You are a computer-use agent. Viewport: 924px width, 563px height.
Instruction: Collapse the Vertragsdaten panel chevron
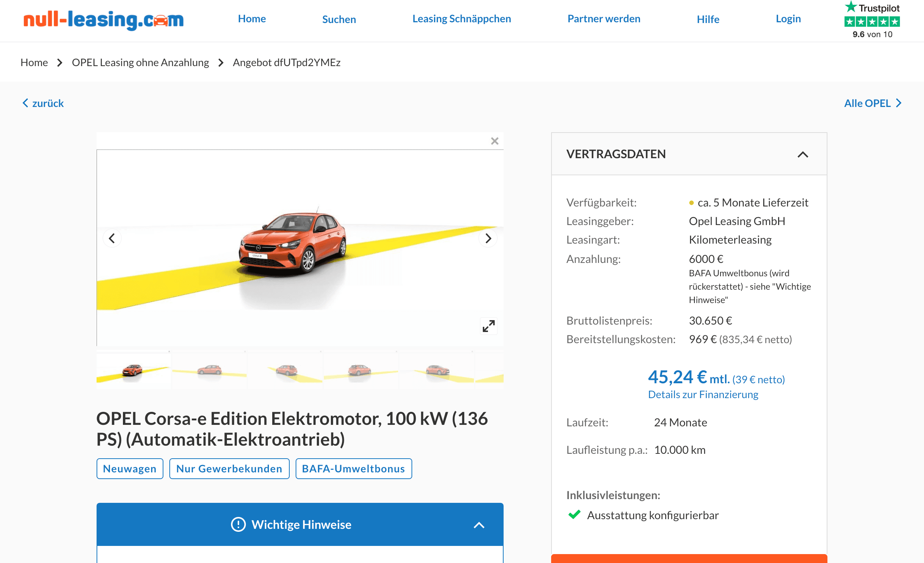coord(803,154)
